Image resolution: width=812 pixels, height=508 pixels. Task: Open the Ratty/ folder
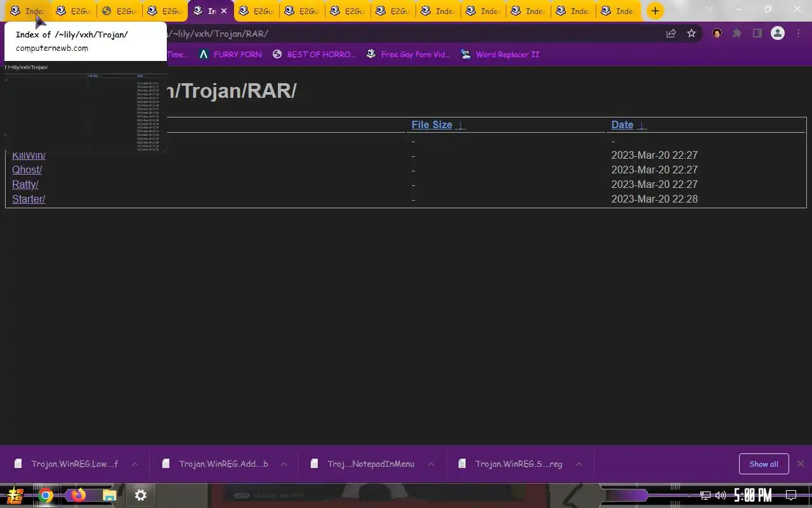point(25,185)
